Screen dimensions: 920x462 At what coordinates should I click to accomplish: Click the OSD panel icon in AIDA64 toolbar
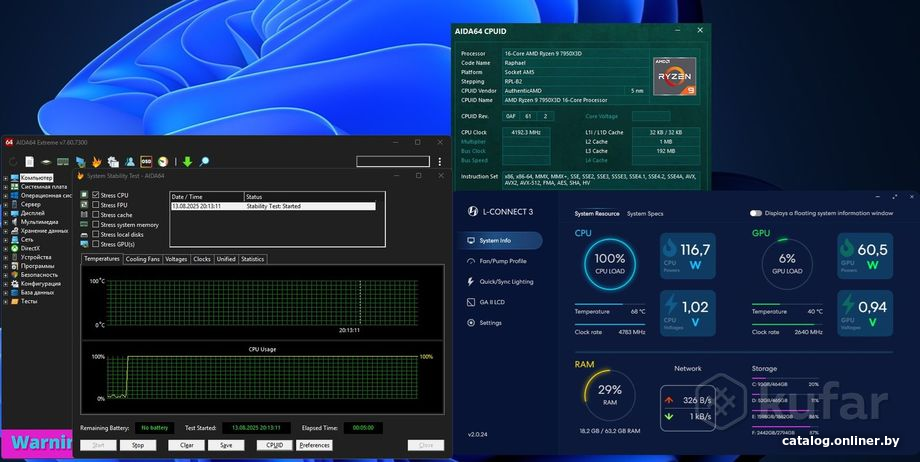tap(146, 161)
